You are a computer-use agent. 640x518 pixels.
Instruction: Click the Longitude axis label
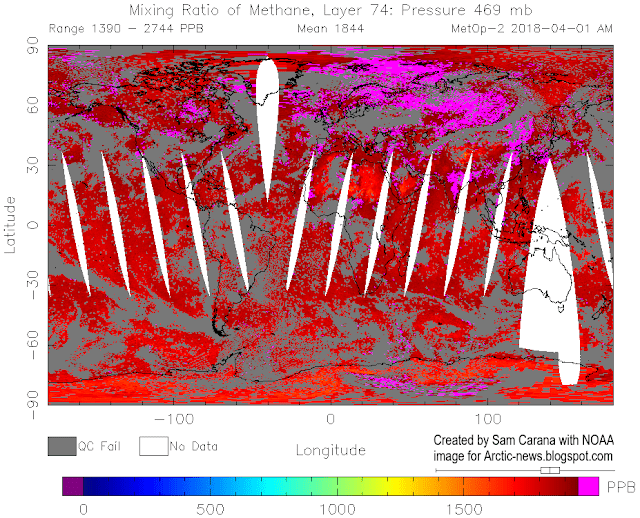tap(330, 450)
